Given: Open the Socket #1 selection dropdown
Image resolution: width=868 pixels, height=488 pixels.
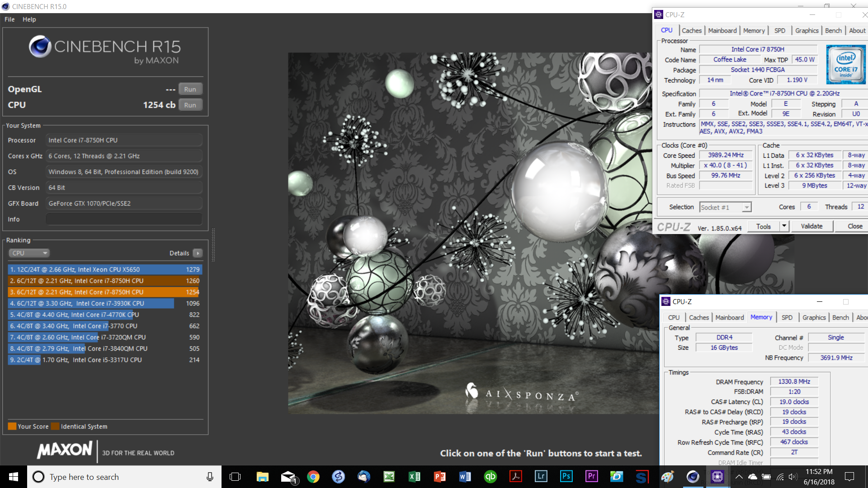Looking at the screenshot, I should 725,207.
